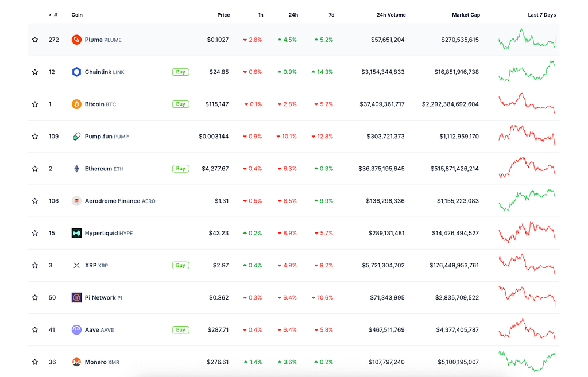Open the Monero XMR coin page

(102, 362)
